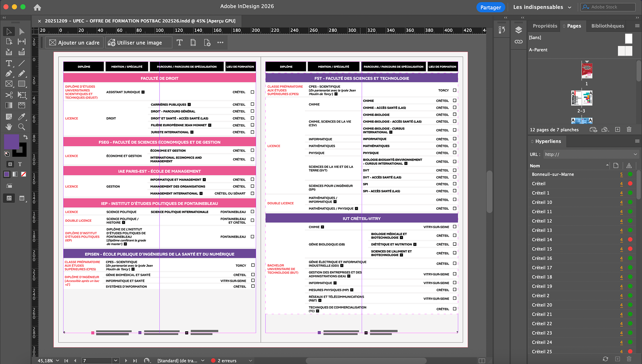This screenshot has width=642, height=364.
Task: Select the Type tool in toolbox
Action: click(9, 63)
